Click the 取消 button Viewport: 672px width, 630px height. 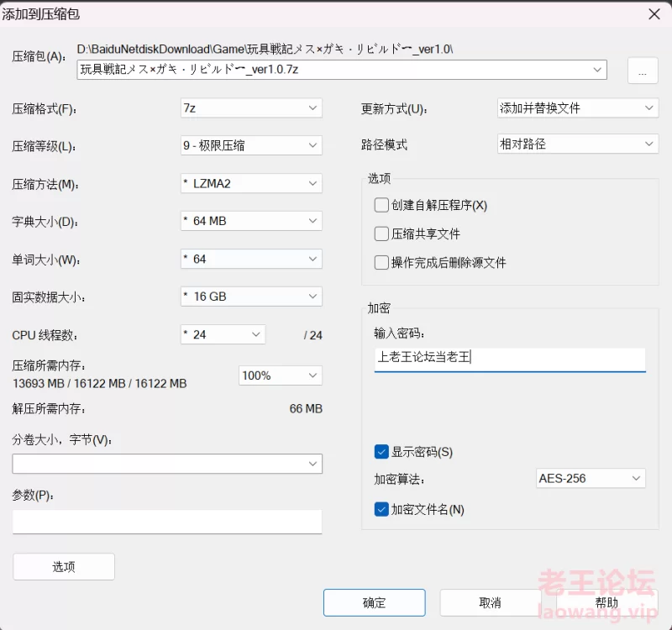[491, 602]
